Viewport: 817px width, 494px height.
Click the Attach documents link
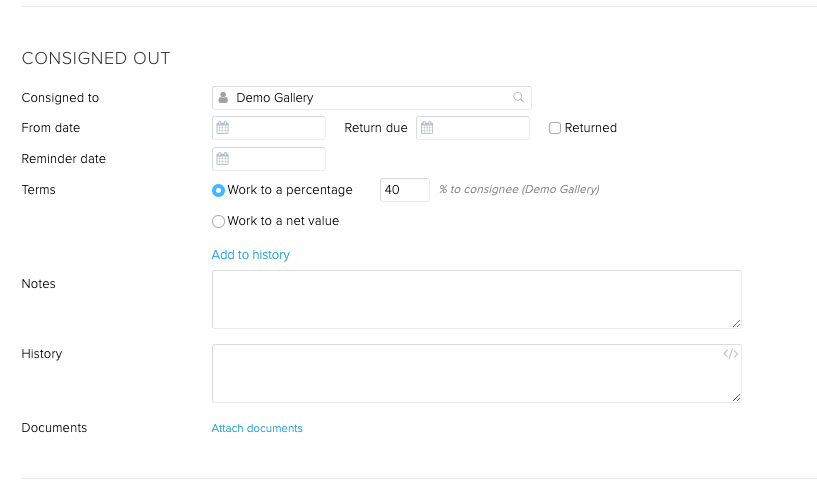click(x=257, y=428)
